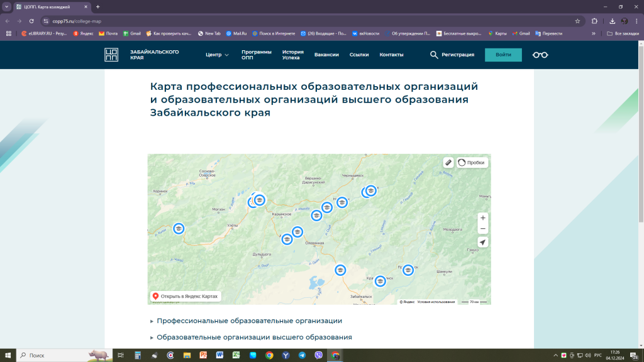Open the Ссылки menu item
Screen dimensions: 644x362
click(359, 55)
